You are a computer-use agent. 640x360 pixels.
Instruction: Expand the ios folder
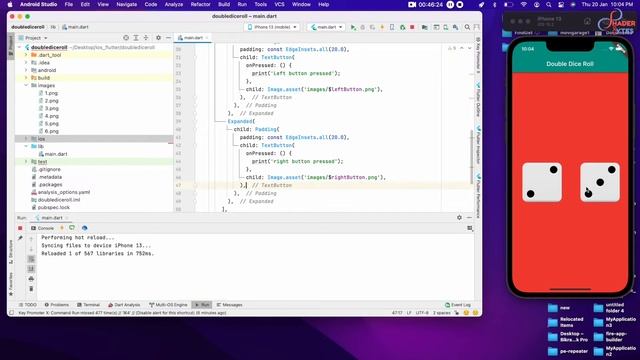tap(26, 139)
